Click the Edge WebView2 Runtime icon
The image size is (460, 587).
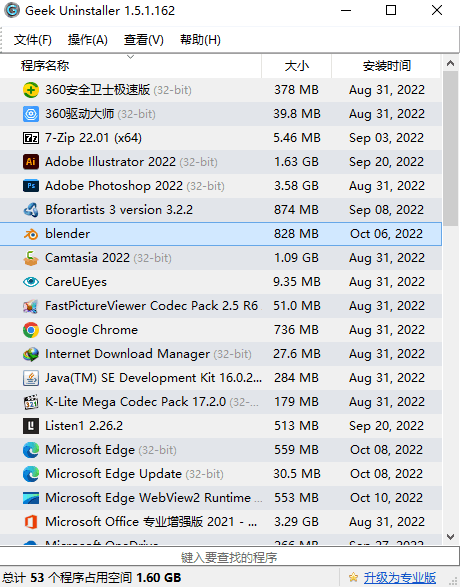coord(31,498)
